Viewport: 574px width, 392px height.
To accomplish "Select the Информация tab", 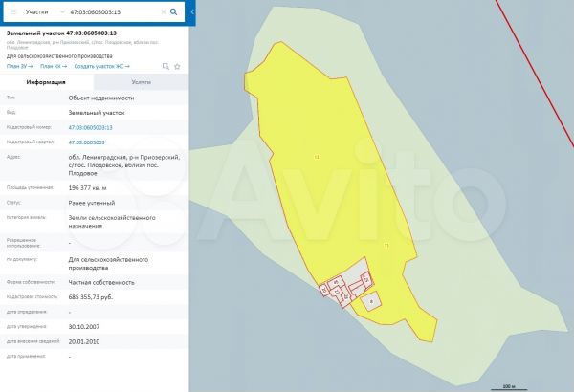I will click(46, 82).
